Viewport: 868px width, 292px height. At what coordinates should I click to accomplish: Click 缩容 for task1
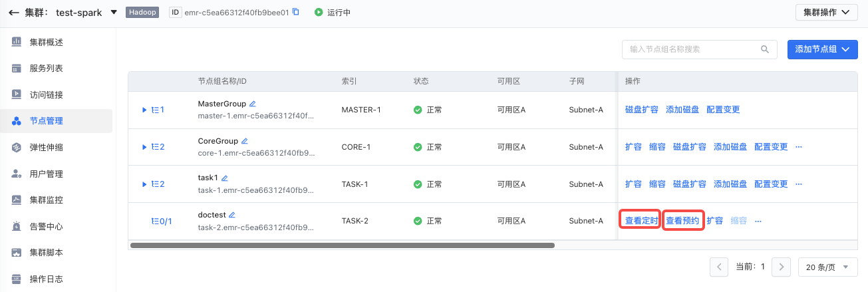(x=657, y=184)
